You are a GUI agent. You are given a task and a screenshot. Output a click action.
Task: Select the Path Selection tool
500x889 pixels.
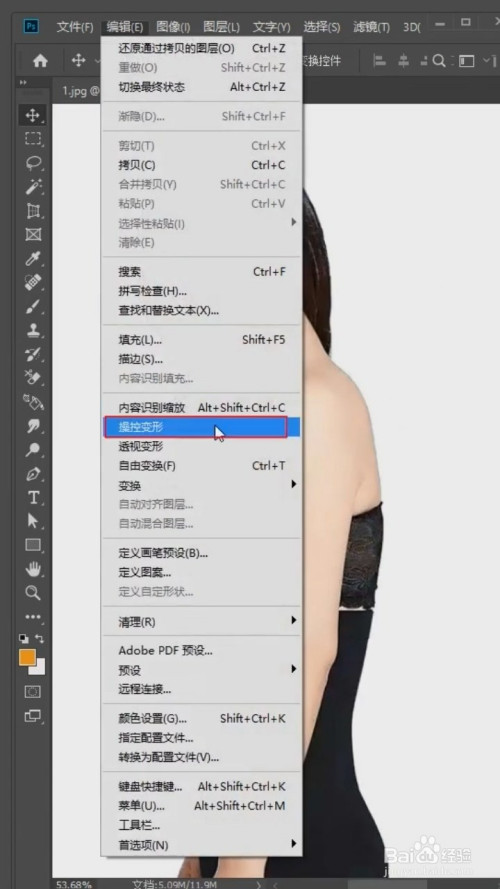(x=33, y=521)
